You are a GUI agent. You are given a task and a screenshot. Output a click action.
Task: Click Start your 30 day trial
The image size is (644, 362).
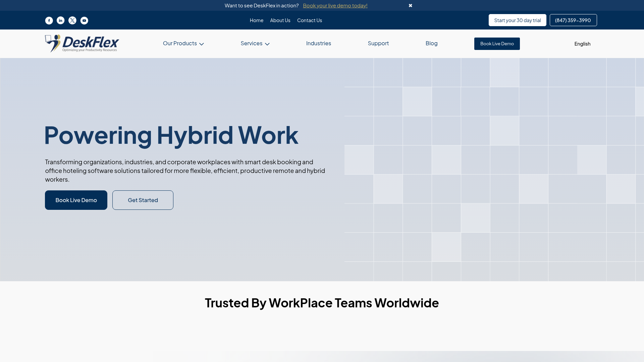tap(517, 20)
